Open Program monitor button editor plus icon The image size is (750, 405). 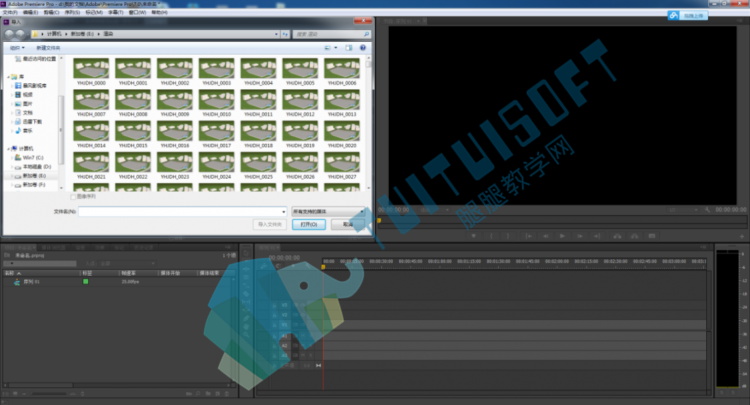click(742, 236)
